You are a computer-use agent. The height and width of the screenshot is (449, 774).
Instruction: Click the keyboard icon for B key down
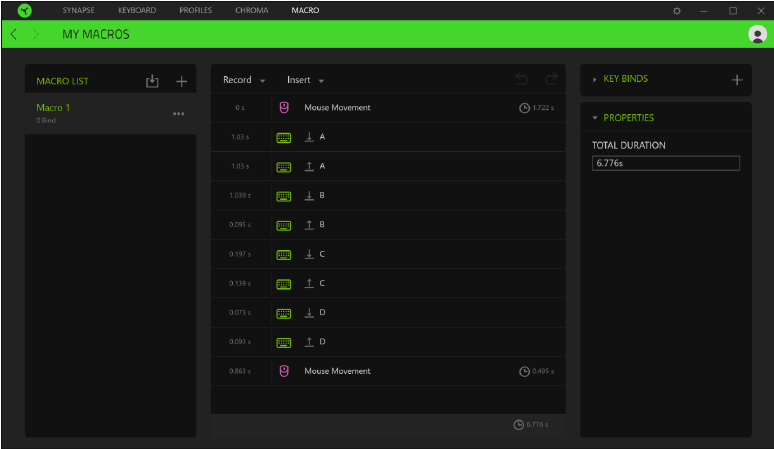(x=283, y=196)
